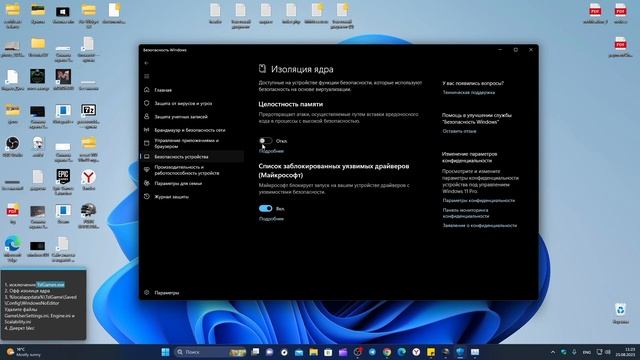
Task: Open Yandex Browser from the taskbar
Action: tap(416, 352)
